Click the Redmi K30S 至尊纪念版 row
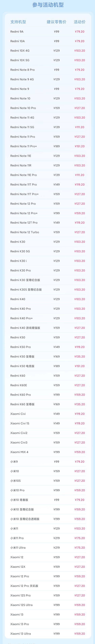This screenshot has height=644, width=95. [x=48, y=290]
